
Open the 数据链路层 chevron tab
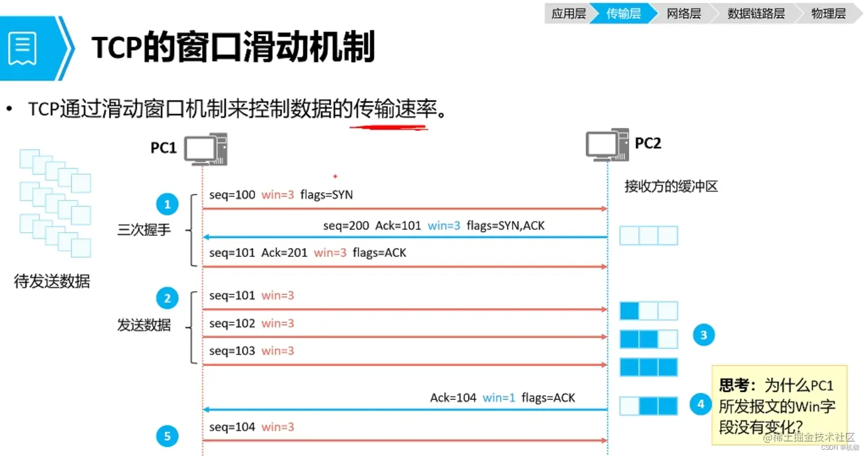tap(755, 13)
